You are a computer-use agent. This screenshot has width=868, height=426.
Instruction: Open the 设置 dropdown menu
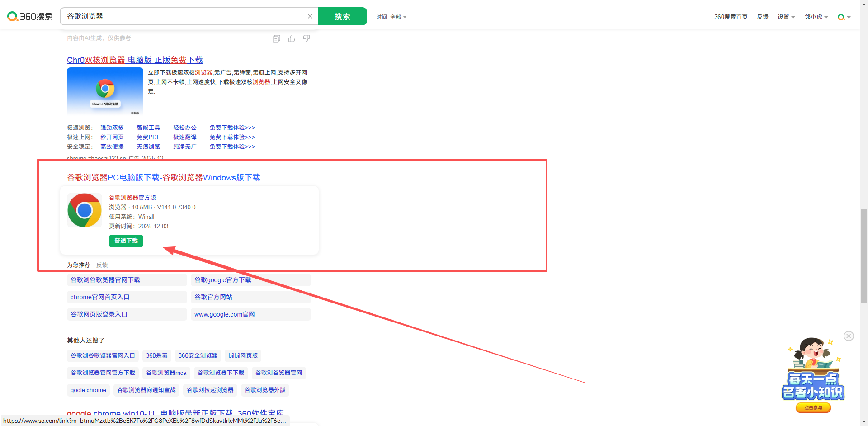pyautogui.click(x=786, y=17)
